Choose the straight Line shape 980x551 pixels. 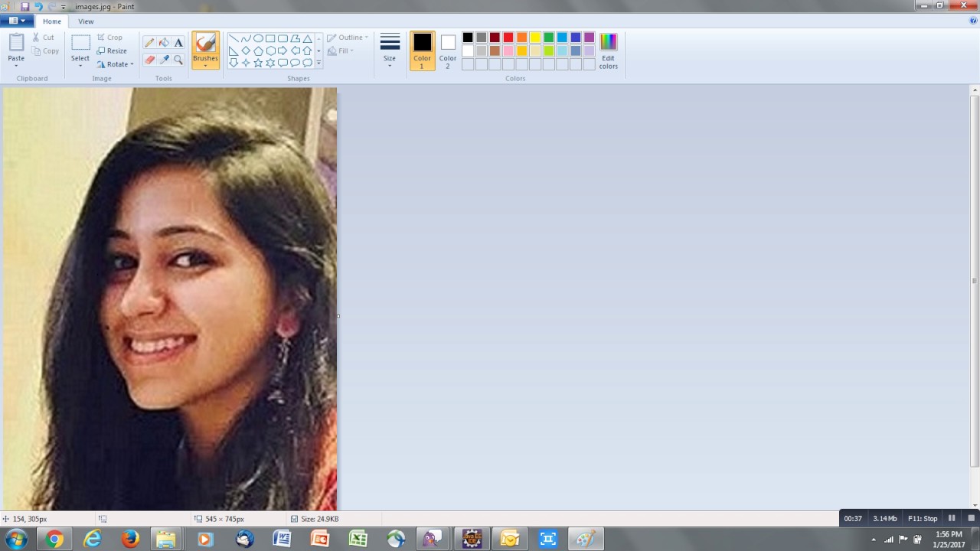234,38
